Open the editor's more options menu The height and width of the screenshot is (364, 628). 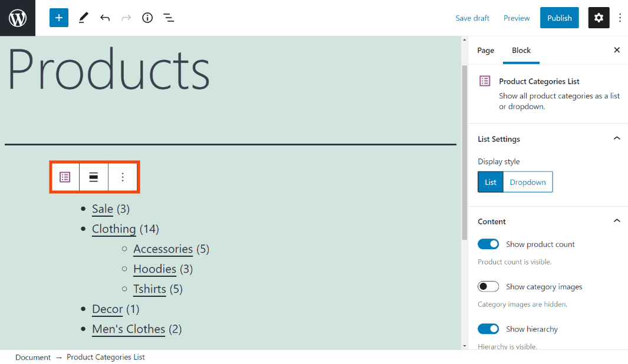pos(620,18)
